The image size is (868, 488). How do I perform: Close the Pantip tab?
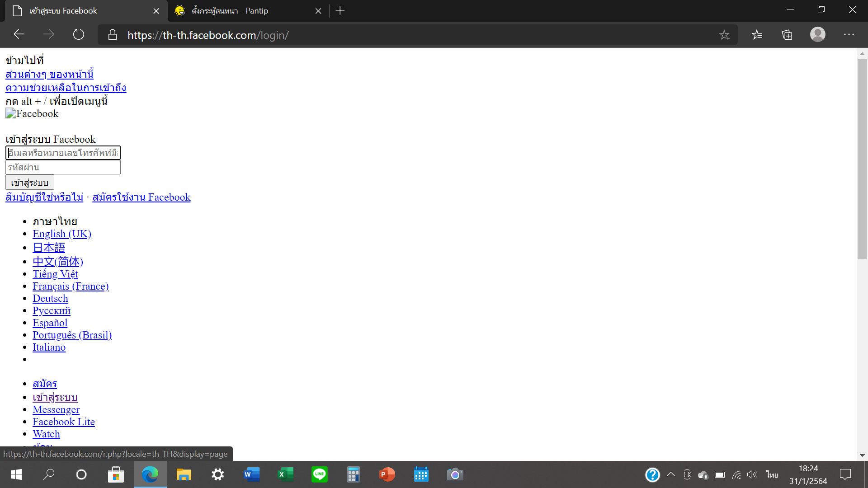coord(318,11)
